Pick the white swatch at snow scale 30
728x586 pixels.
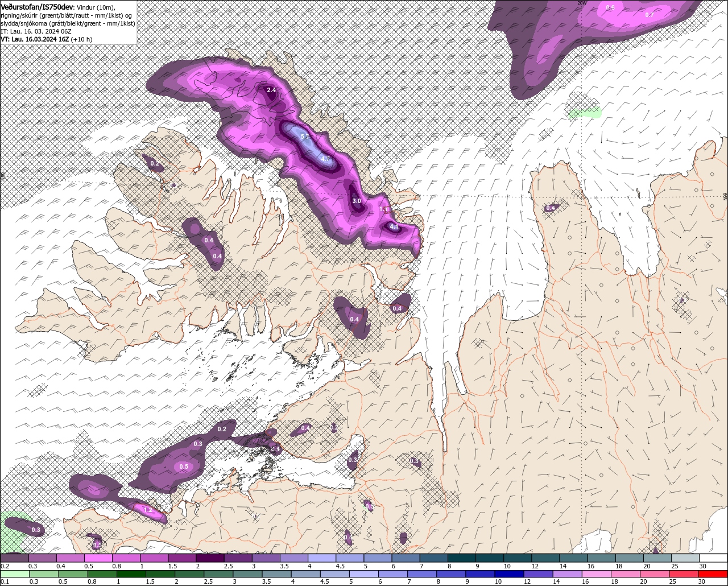point(713,558)
